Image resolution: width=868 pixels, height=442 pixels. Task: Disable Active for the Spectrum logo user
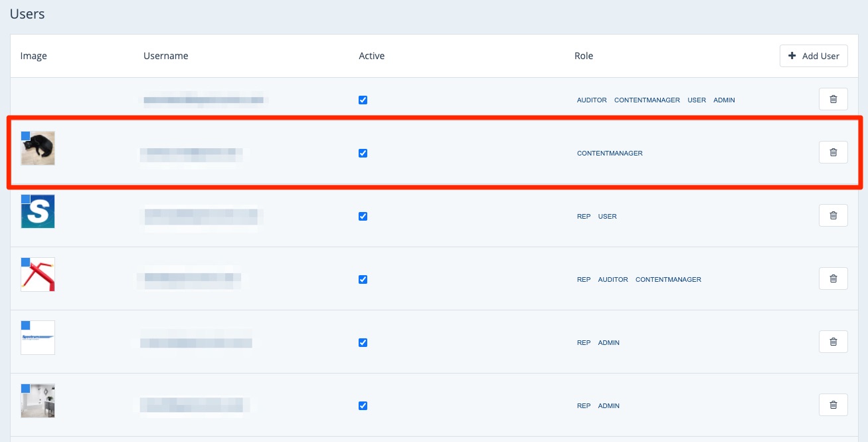point(363,343)
